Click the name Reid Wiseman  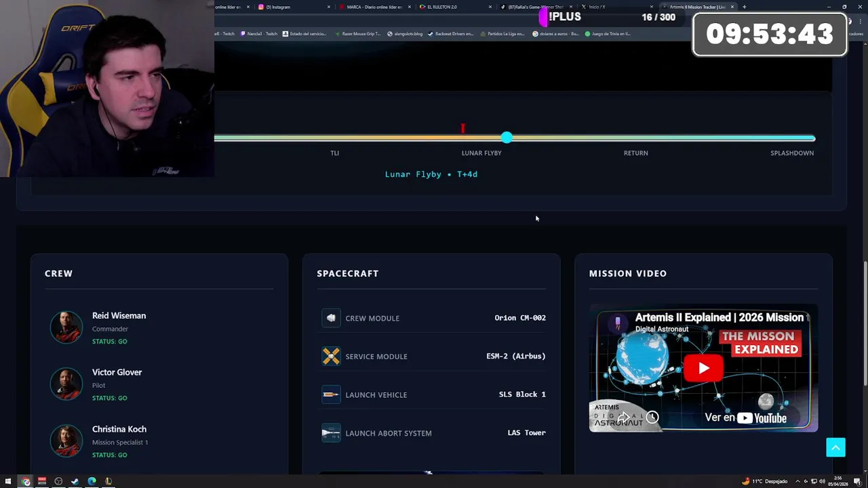(x=119, y=316)
